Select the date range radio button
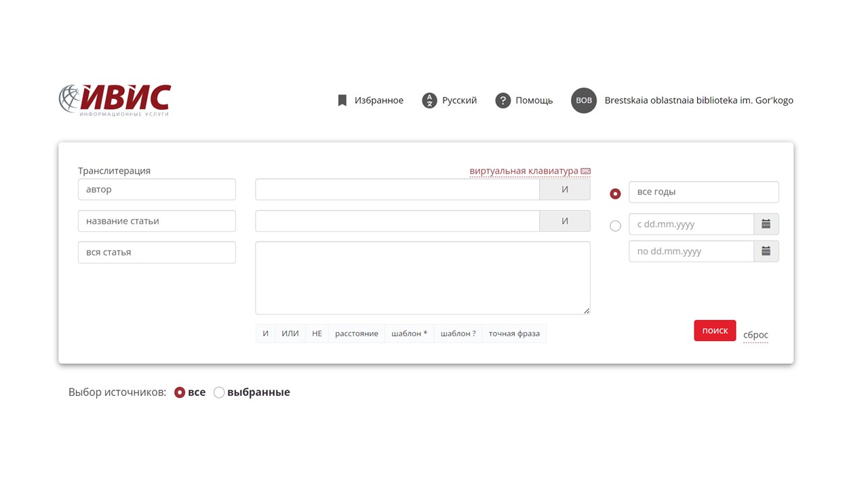 (615, 226)
